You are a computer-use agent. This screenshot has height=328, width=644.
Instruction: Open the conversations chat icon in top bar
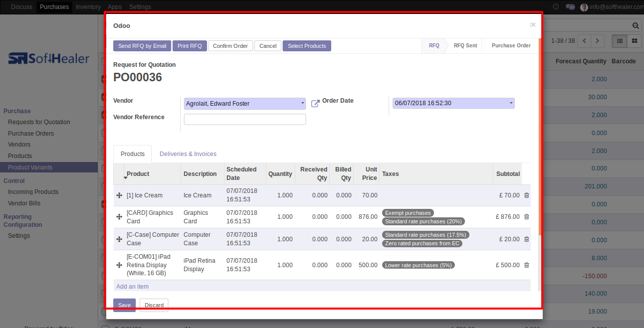tap(570, 7)
